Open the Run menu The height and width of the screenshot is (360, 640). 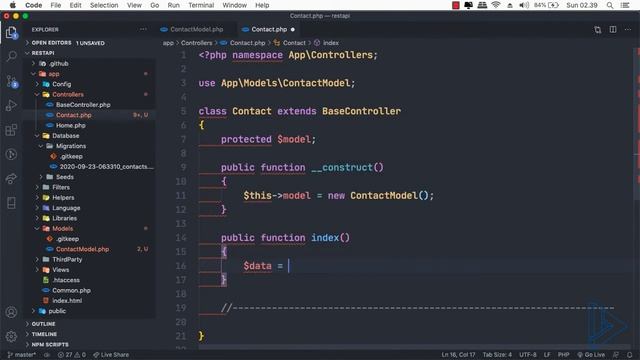click(173, 5)
